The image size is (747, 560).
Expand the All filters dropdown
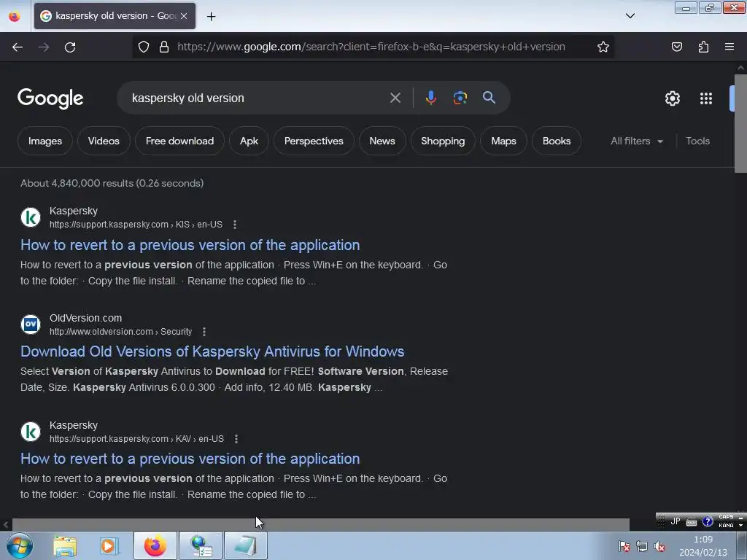tap(636, 141)
